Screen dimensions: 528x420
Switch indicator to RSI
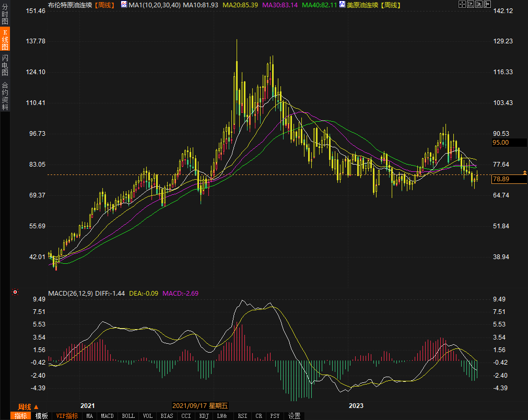point(242,416)
